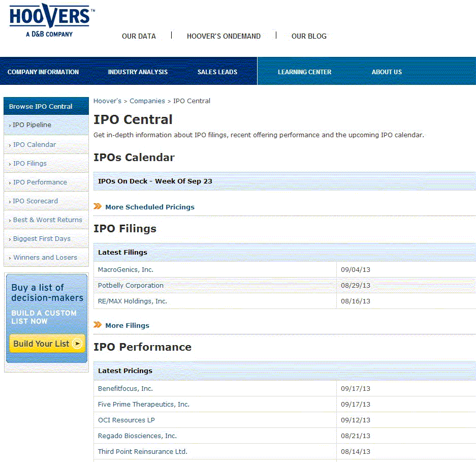This screenshot has width=476, height=462.
Task: Select IPO Pipeline in sidebar
Action: (32, 125)
